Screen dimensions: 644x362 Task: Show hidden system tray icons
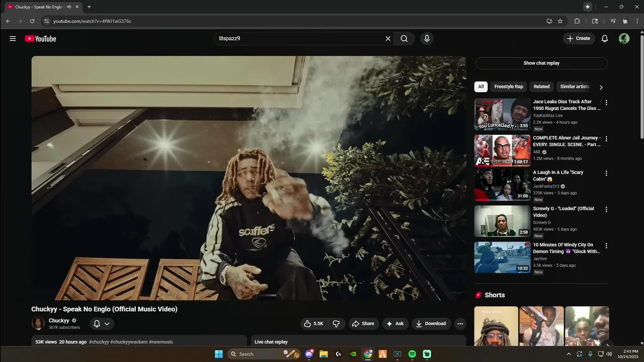click(x=569, y=354)
